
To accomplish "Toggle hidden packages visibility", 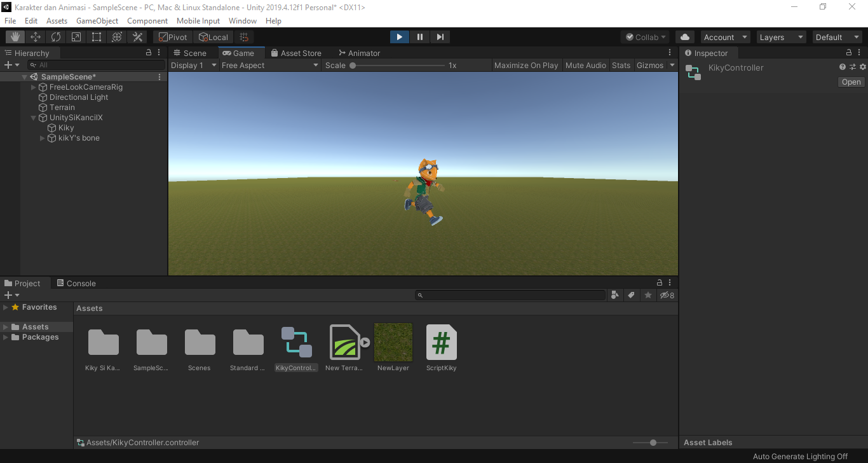I will click(667, 295).
